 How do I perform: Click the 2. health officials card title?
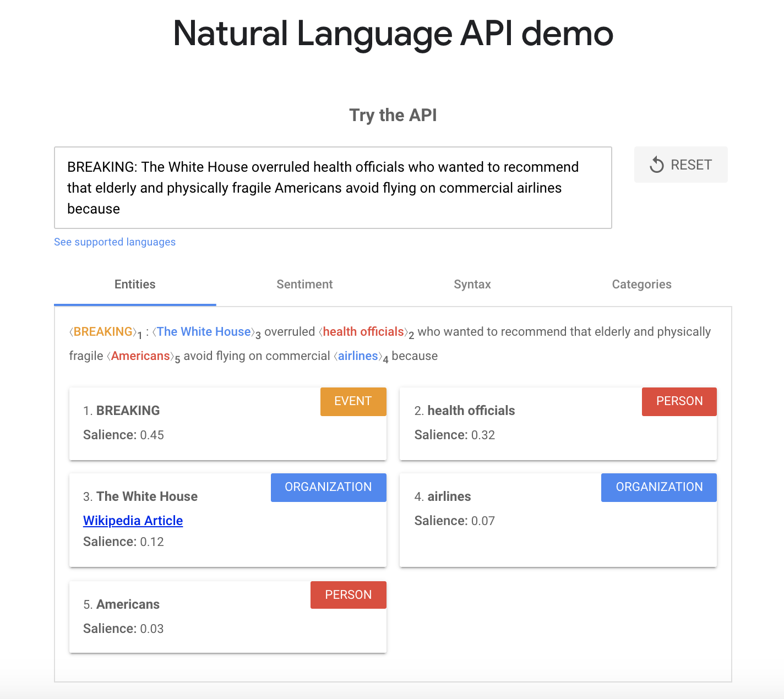click(465, 411)
